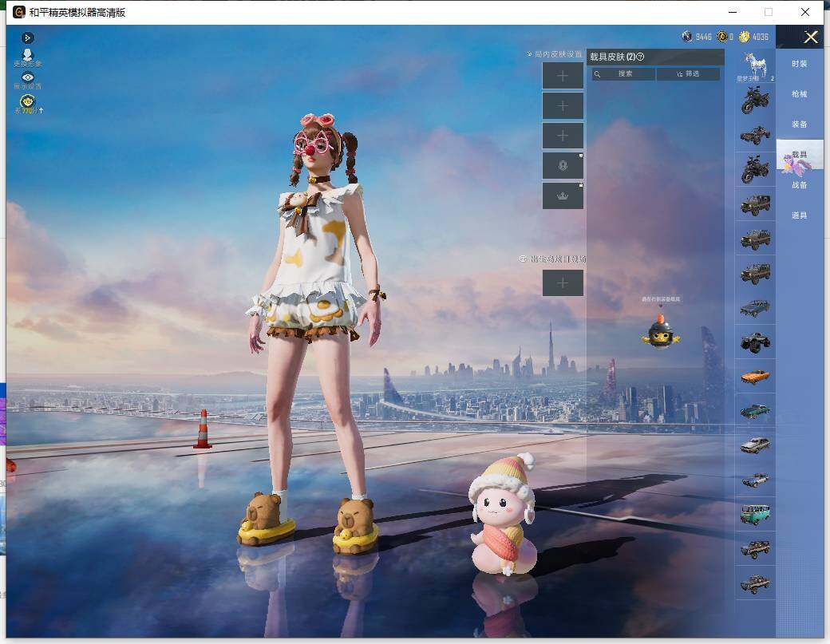Add item to the spawn island effect slot
830x644 pixels.
563,283
